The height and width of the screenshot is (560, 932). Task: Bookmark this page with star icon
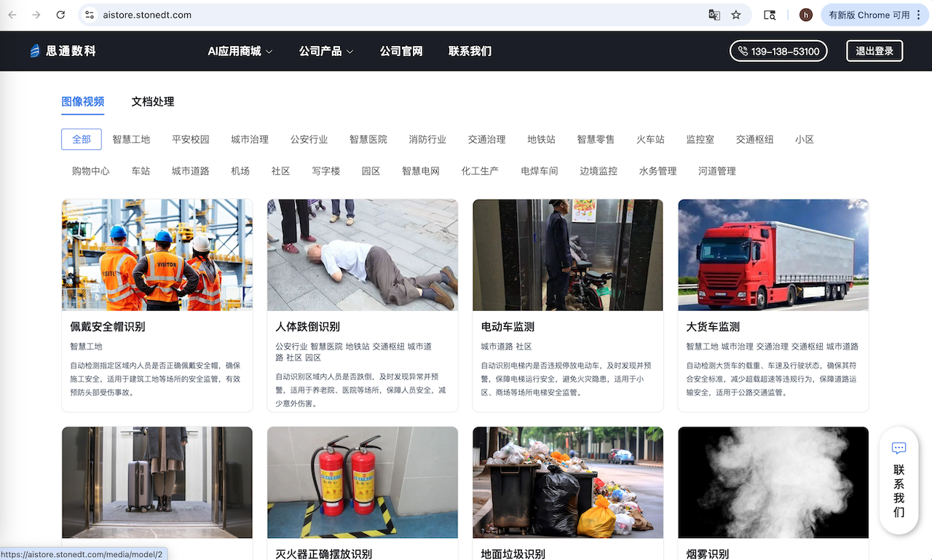[x=736, y=15]
